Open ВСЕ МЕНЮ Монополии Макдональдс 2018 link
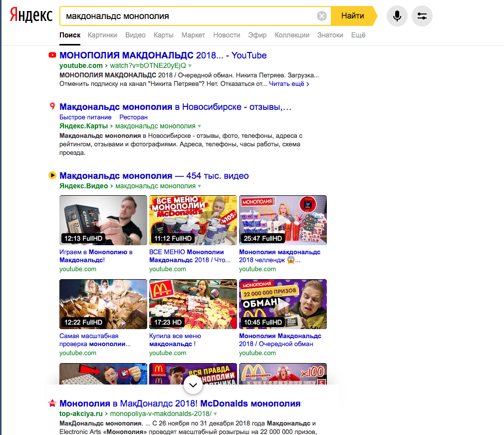 coord(190,256)
